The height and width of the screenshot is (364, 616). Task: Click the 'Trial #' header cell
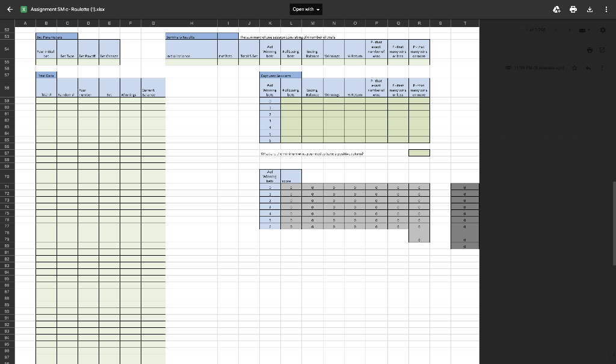(x=46, y=88)
